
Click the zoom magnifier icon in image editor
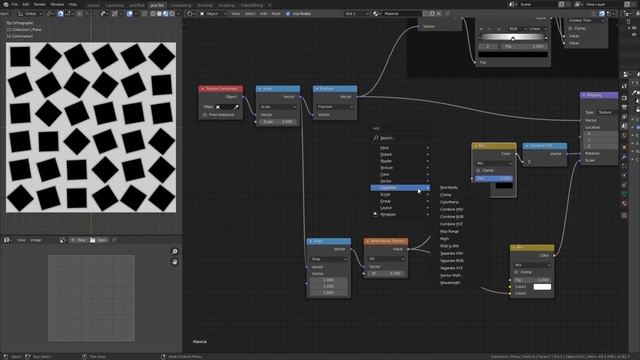[174, 252]
